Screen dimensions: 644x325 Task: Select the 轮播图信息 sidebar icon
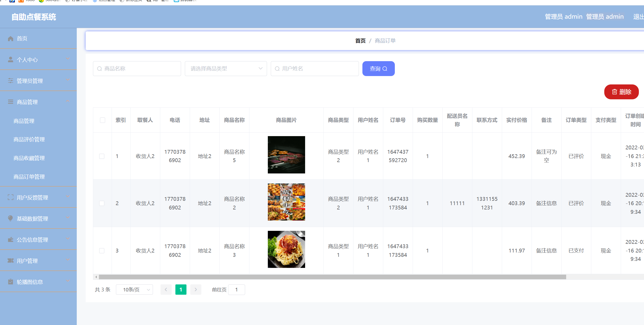coord(10,282)
